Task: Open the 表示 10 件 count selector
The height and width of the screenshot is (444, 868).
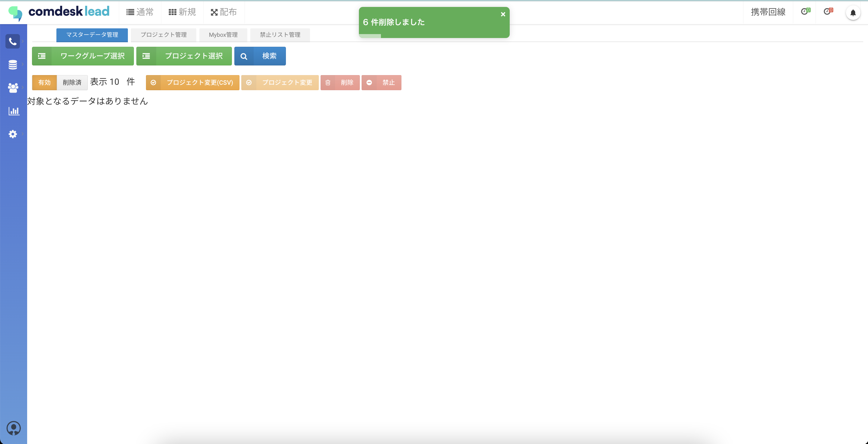Action: (114, 82)
